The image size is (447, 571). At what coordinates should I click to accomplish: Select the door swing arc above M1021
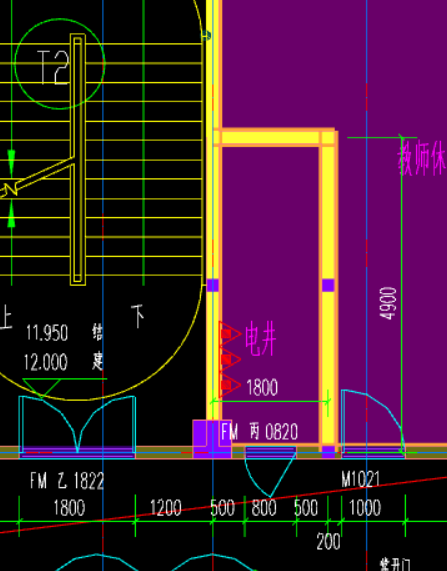click(373, 421)
